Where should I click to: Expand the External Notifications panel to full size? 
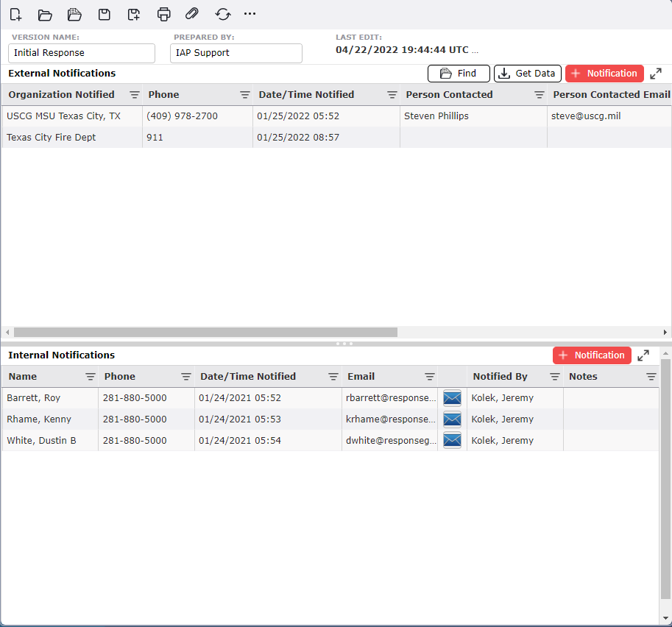pos(656,74)
